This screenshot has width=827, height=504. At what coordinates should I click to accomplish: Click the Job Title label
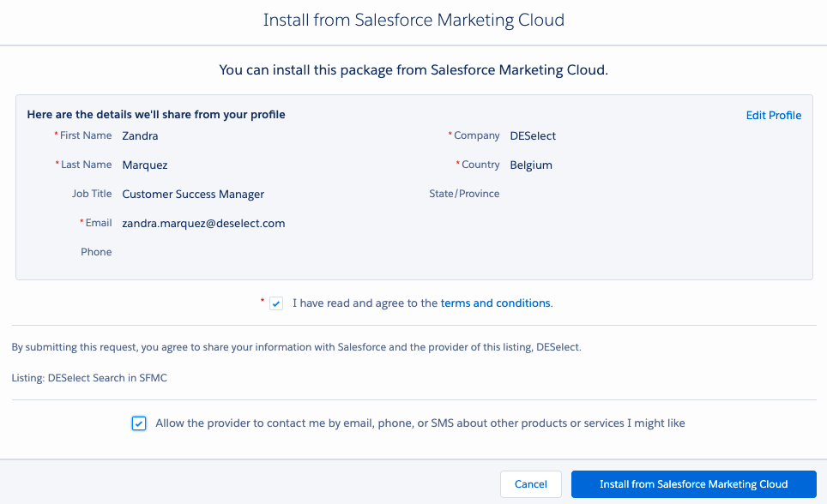(x=92, y=194)
